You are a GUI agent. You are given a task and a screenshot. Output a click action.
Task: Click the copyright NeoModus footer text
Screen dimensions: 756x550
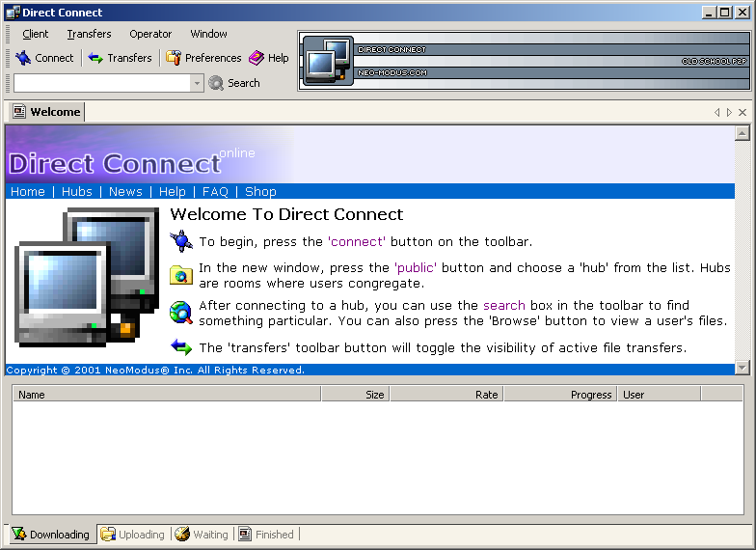[155, 371]
